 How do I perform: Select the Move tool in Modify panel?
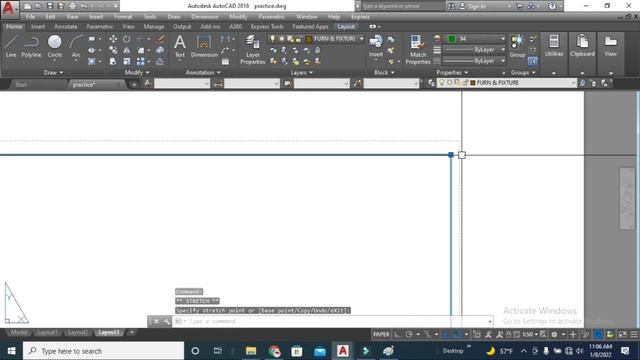coord(113,39)
